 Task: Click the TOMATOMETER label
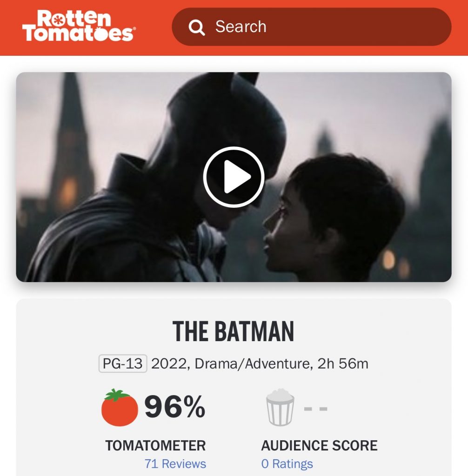tap(155, 445)
